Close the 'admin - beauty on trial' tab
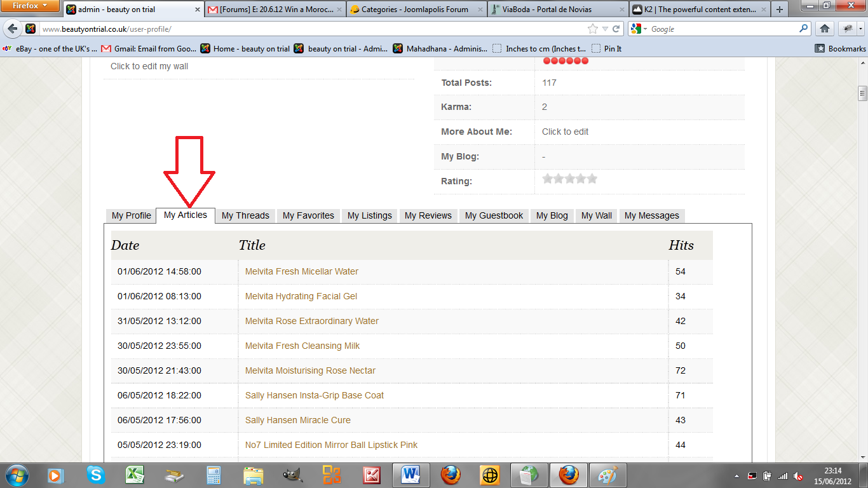 197,10
